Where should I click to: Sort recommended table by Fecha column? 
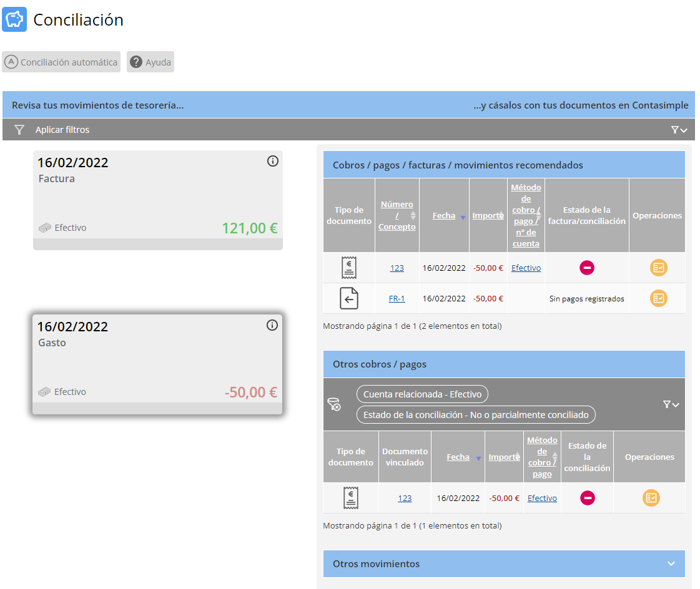444,215
